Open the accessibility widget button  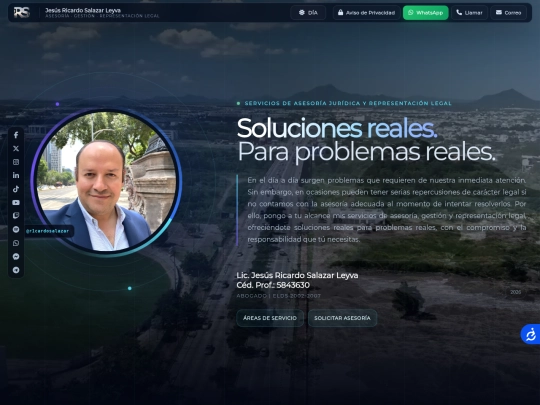[531, 334]
